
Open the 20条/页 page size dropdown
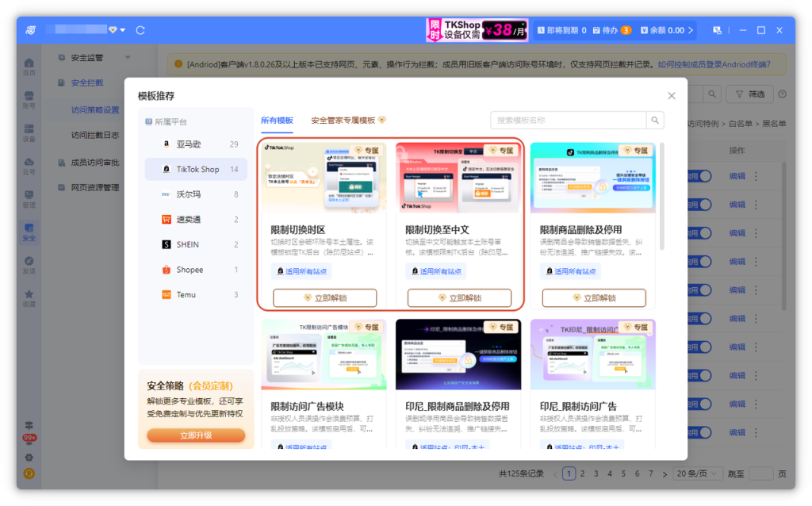point(695,473)
